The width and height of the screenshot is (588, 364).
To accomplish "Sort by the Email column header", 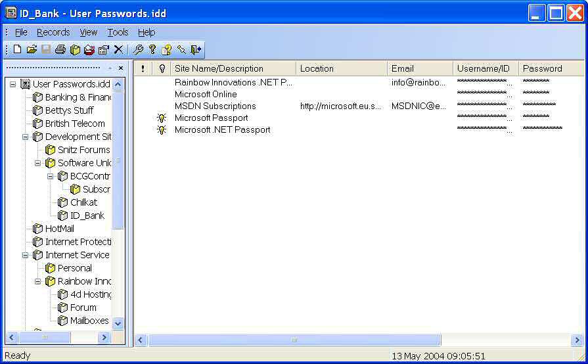I will tap(420, 68).
